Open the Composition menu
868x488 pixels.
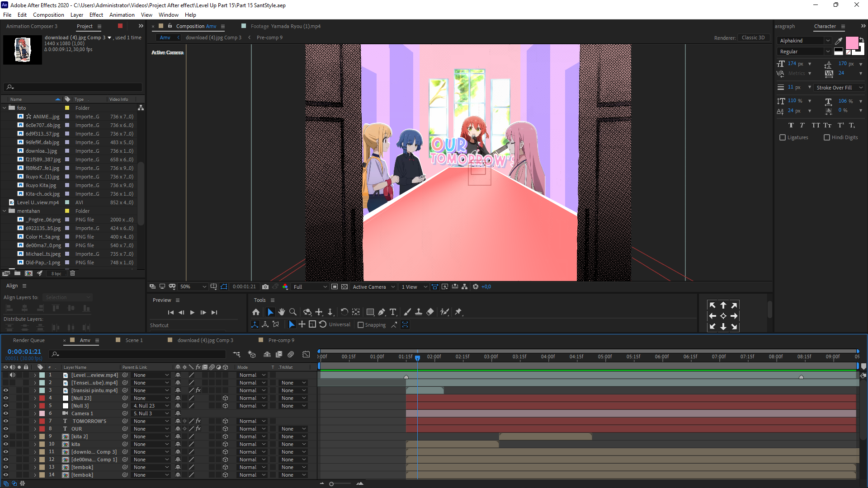[48, 14]
